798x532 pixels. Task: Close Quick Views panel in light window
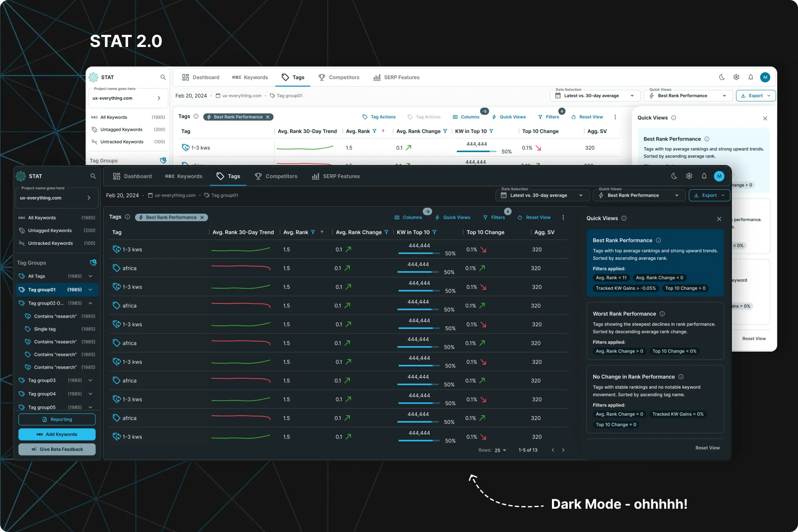click(765, 118)
